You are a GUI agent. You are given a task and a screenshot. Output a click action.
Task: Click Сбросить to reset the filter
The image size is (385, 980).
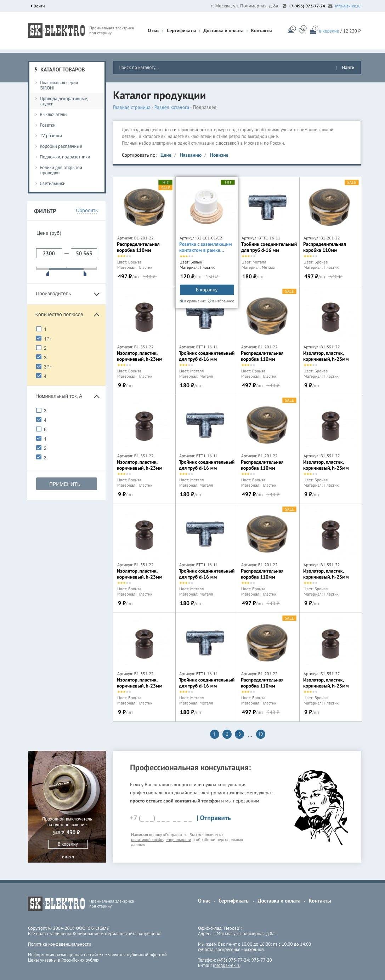tap(87, 211)
